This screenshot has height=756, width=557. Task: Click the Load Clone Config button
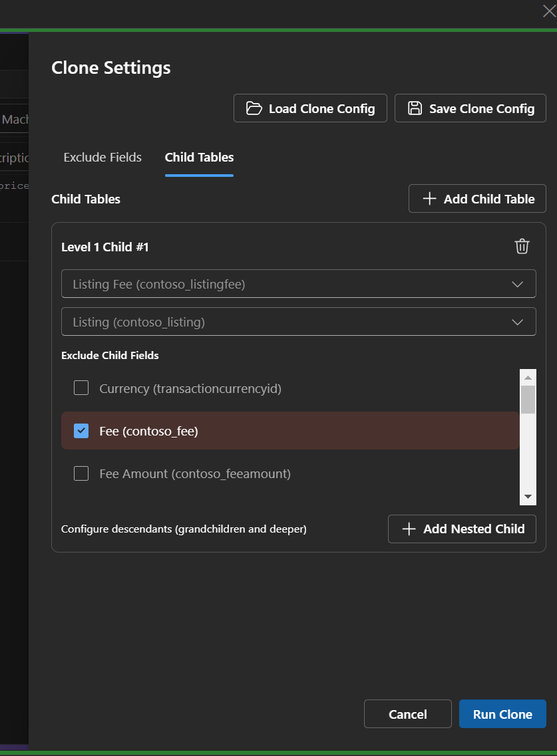pyautogui.click(x=310, y=108)
